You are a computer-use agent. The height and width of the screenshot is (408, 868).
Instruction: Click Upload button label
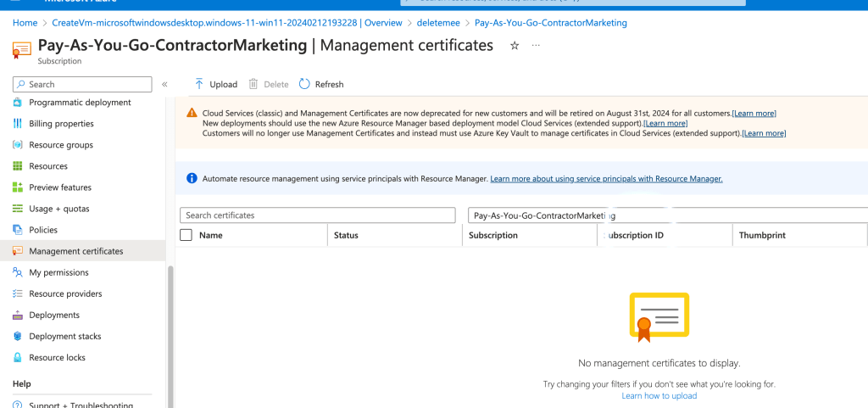[223, 84]
